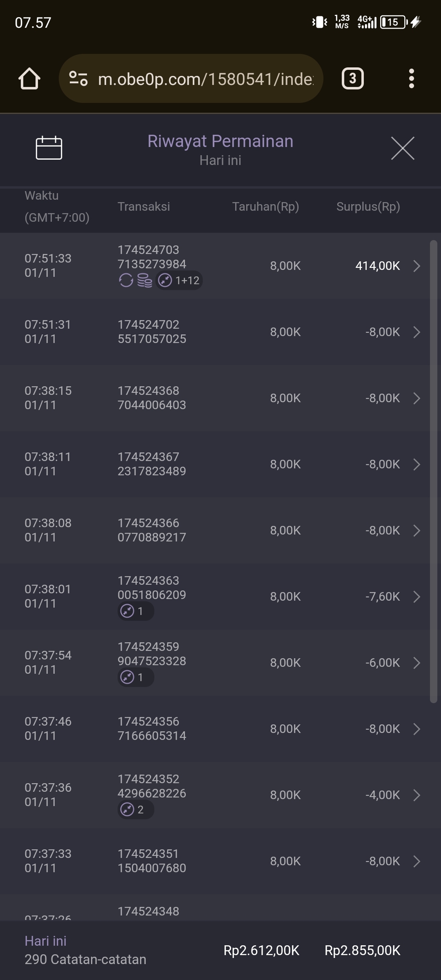Expand the -7,60K surplus transaction chevron

click(x=416, y=597)
